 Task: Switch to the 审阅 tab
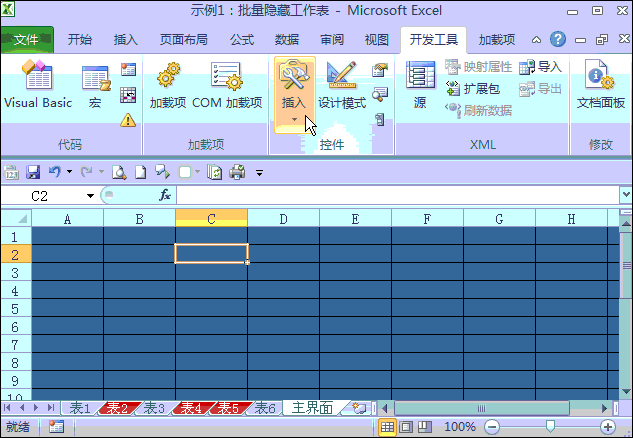click(x=332, y=40)
